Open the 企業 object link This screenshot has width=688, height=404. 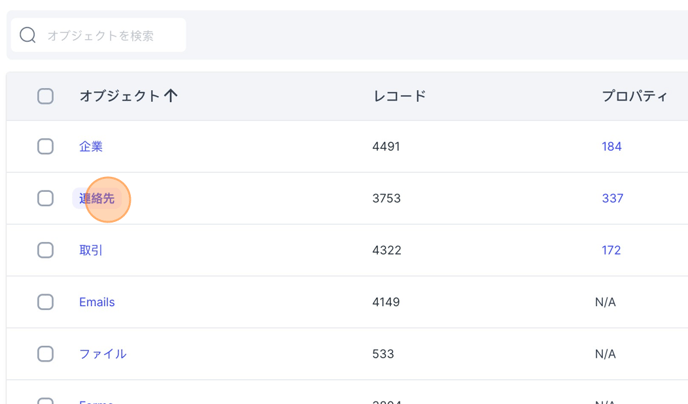coord(91,147)
